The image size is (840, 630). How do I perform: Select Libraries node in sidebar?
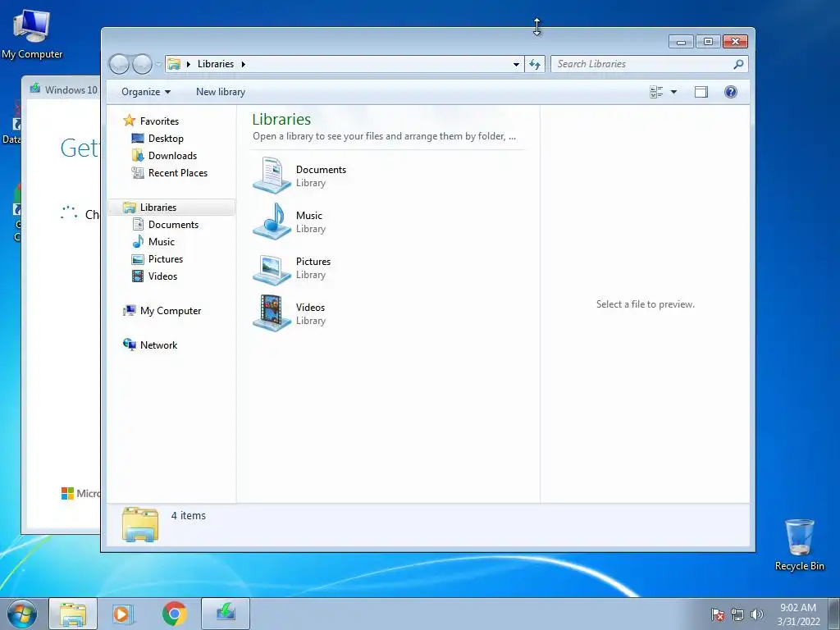[171, 208]
